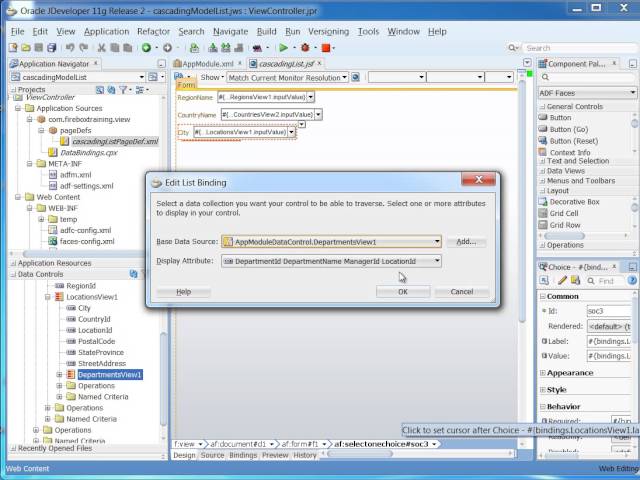
Task: Click the red Terminate stop icon
Action: [x=326, y=48]
